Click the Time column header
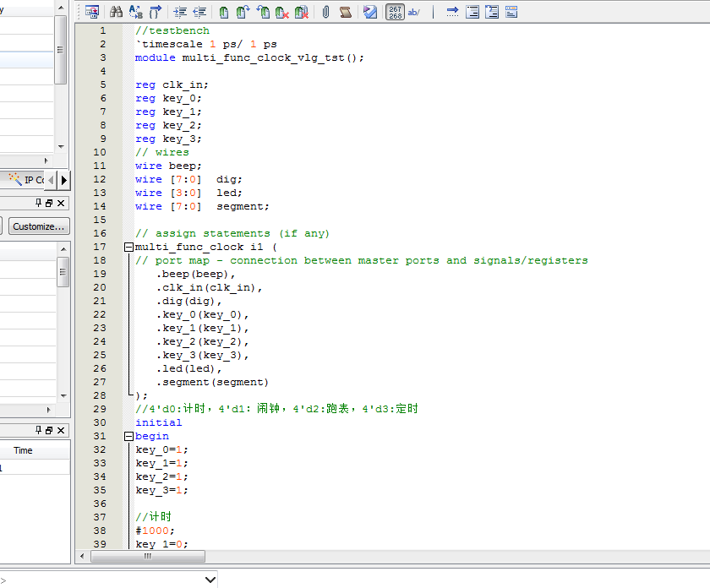This screenshot has height=588, width=710. click(x=23, y=450)
